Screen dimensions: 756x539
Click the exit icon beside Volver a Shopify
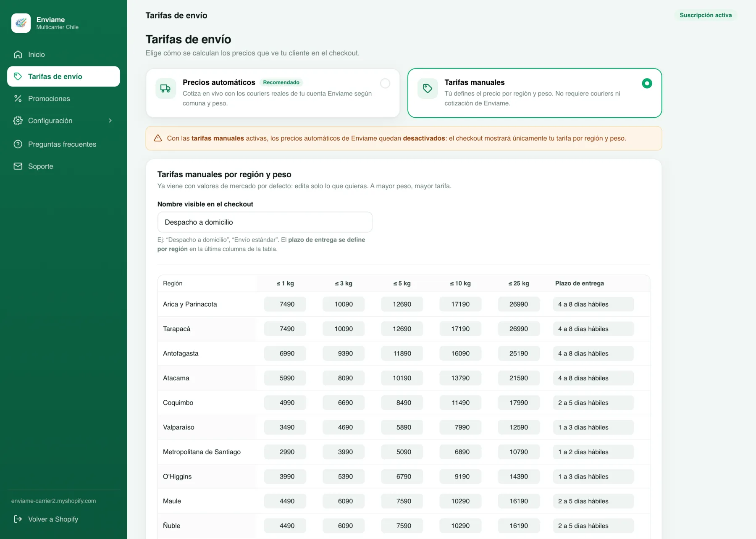click(18, 519)
